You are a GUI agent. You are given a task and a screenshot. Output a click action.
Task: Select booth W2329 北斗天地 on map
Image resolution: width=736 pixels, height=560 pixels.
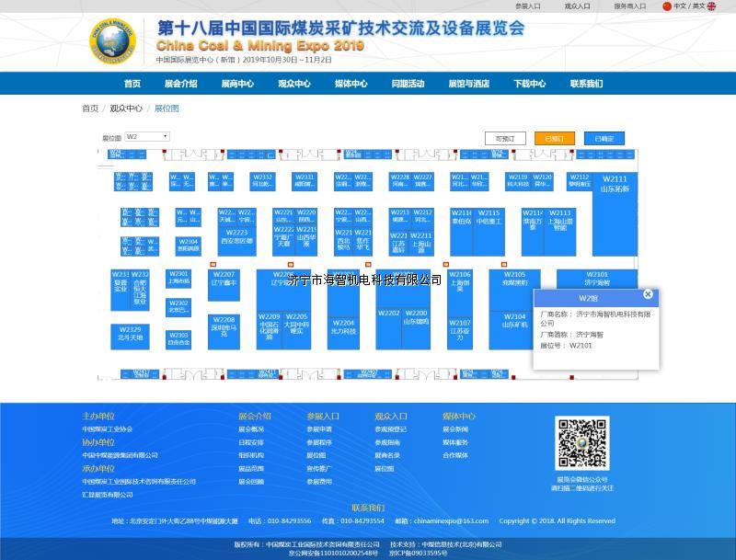[130, 335]
